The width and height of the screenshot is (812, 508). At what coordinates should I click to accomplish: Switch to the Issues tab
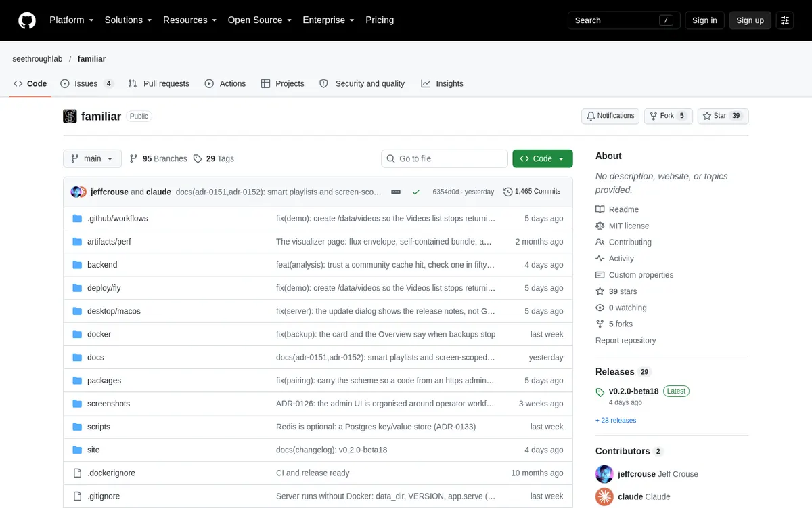tap(87, 83)
